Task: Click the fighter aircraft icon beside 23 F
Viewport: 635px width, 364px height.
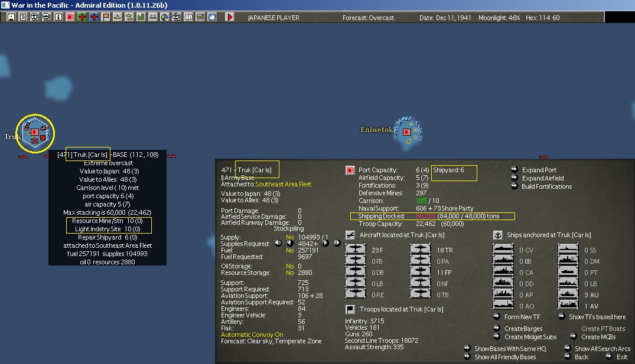Action: pyautogui.click(x=355, y=250)
